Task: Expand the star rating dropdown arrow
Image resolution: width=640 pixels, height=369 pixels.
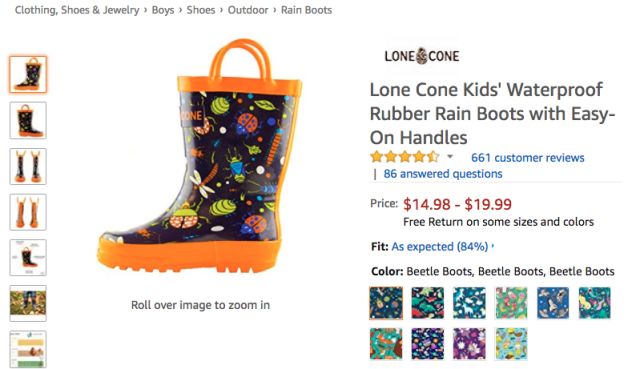Action: [450, 156]
